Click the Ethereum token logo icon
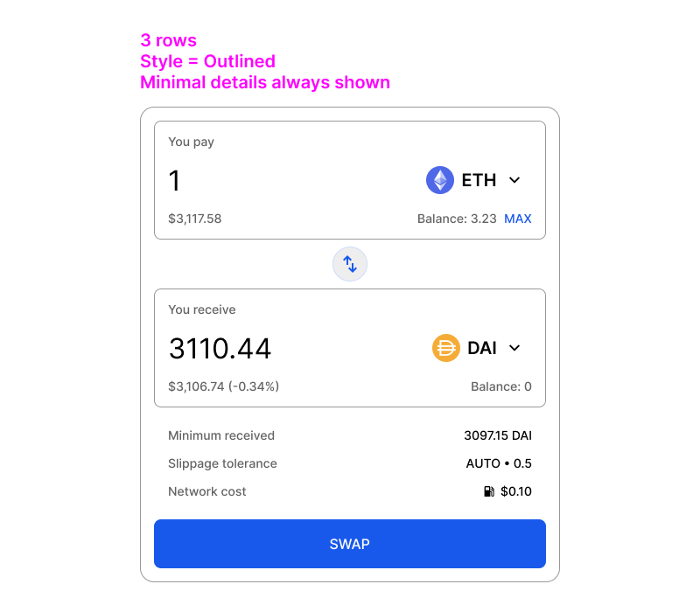The width and height of the screenshot is (700, 612). pos(440,180)
